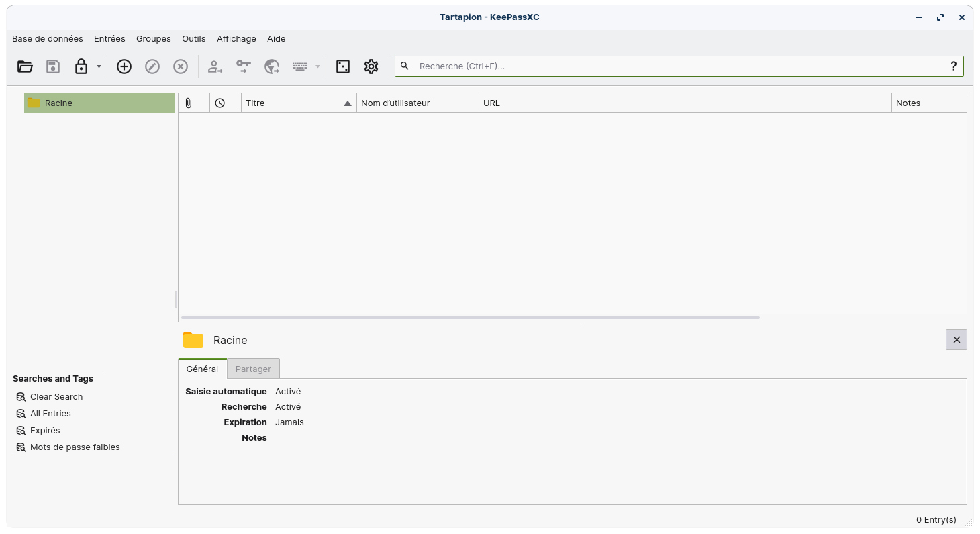Click the horizontal scrollbar under the entry list
Image resolution: width=980 pixels, height=534 pixels.
(x=470, y=318)
